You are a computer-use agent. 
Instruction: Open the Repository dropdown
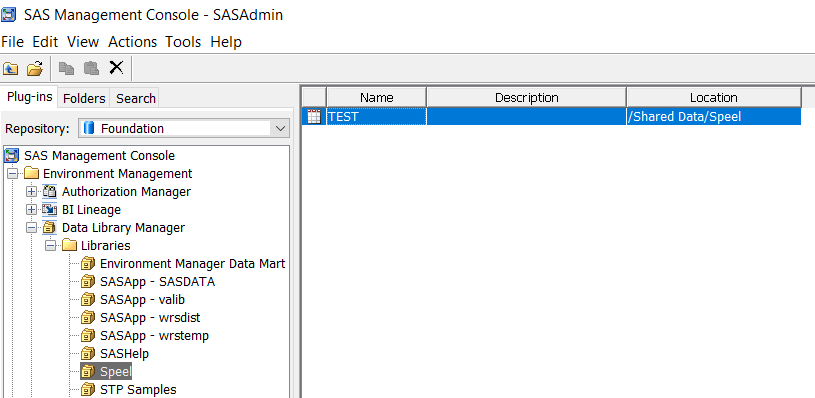pyautogui.click(x=281, y=129)
